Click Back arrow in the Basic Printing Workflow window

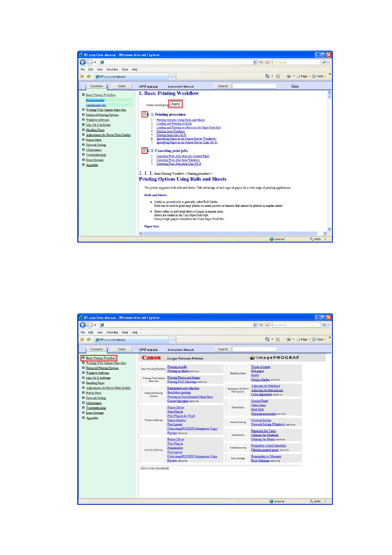click(x=83, y=62)
